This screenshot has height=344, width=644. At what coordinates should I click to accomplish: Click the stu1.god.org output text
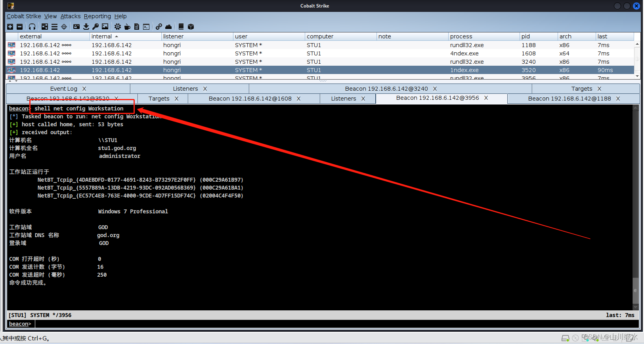pos(117,148)
